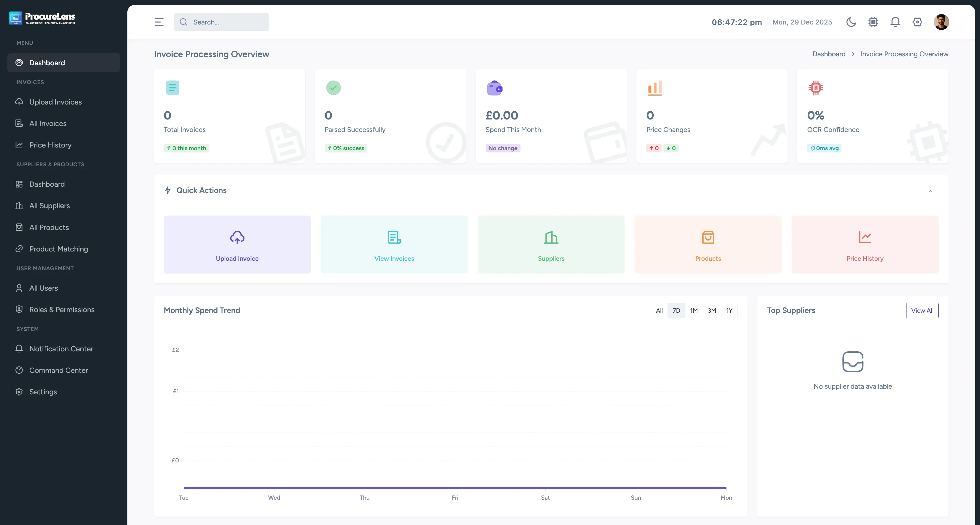Open Command Center in sidebar
The width and height of the screenshot is (980, 525).
63,370
